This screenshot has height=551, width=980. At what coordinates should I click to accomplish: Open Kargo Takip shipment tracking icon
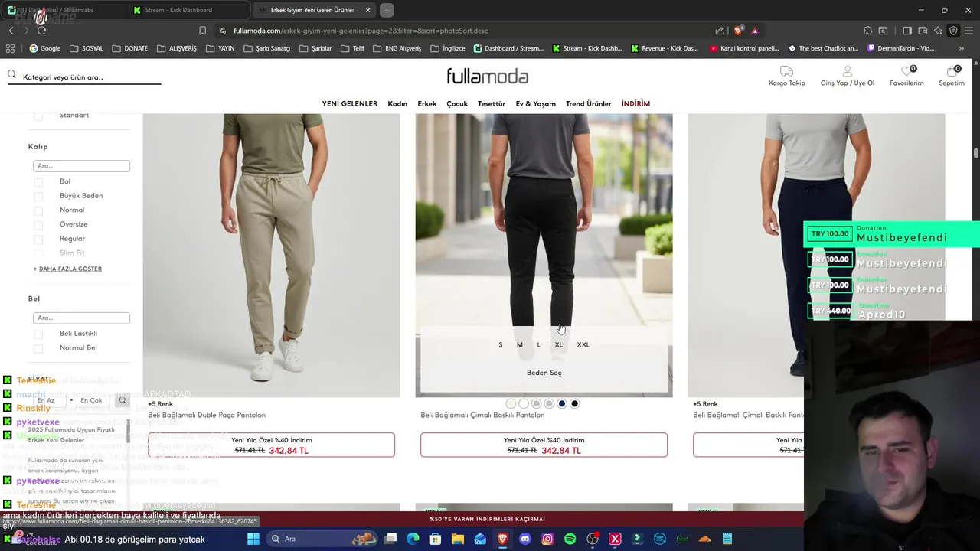786,71
